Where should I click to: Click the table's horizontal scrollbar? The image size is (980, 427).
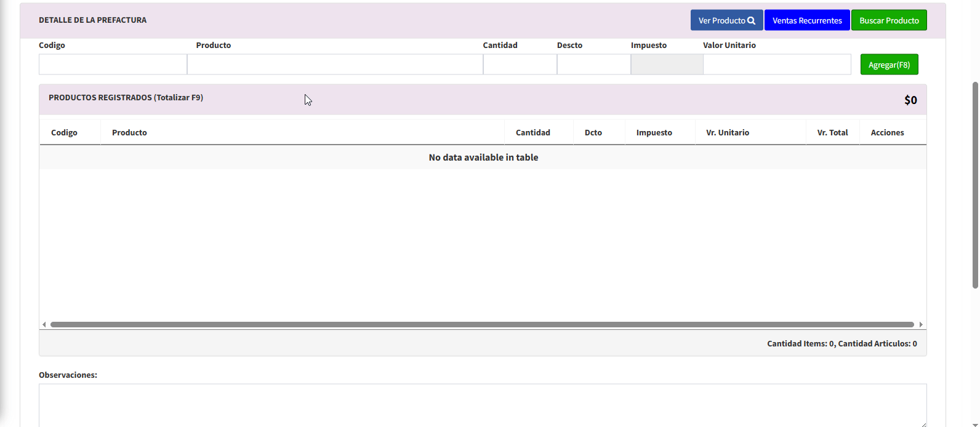[482, 324]
